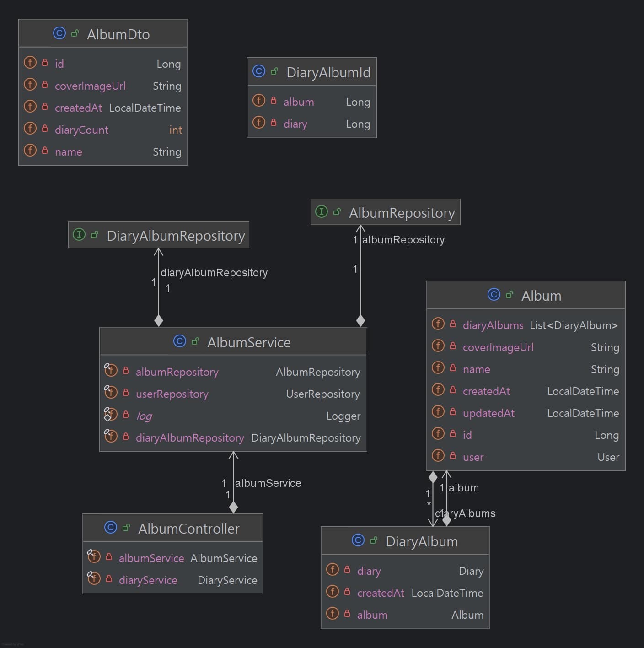The image size is (644, 648).
Task: Click the class icon beside AlbumController title
Action: [111, 528]
